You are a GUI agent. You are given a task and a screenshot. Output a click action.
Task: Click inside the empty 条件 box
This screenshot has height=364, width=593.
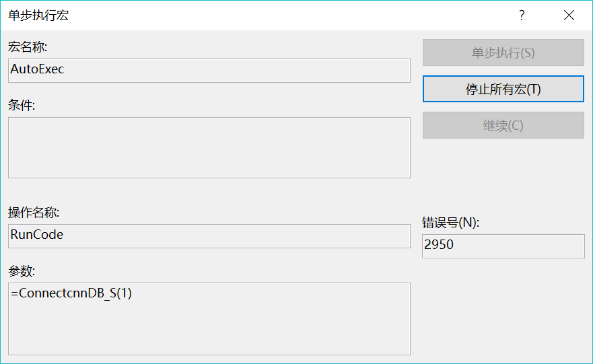point(209,147)
